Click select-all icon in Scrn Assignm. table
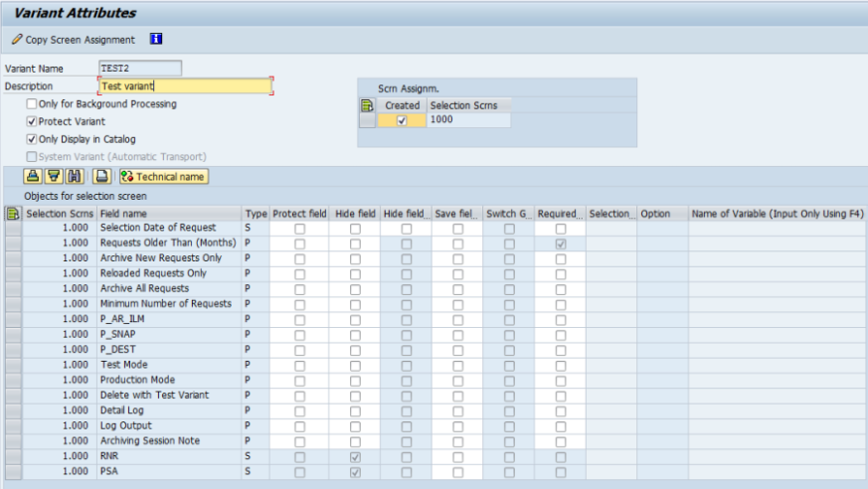 [x=367, y=105]
